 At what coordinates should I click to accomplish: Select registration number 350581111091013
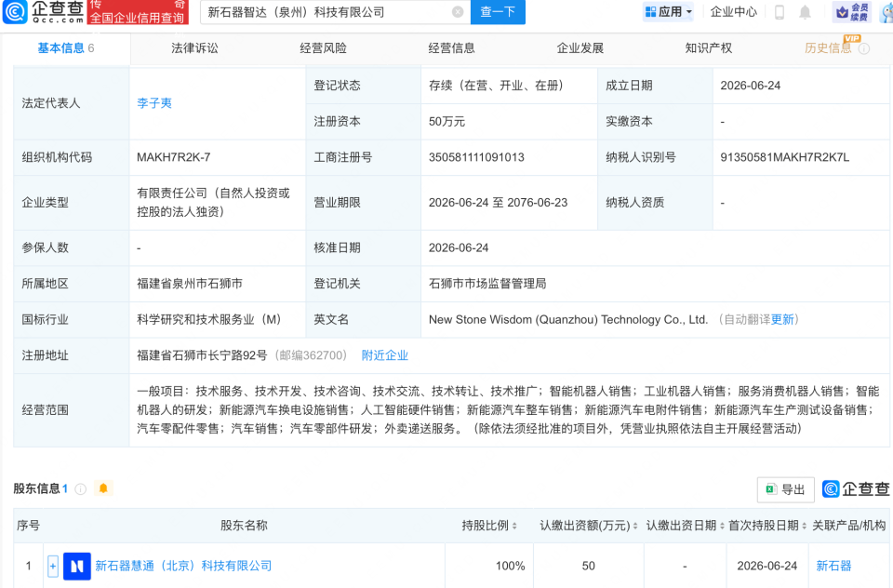pos(476,158)
